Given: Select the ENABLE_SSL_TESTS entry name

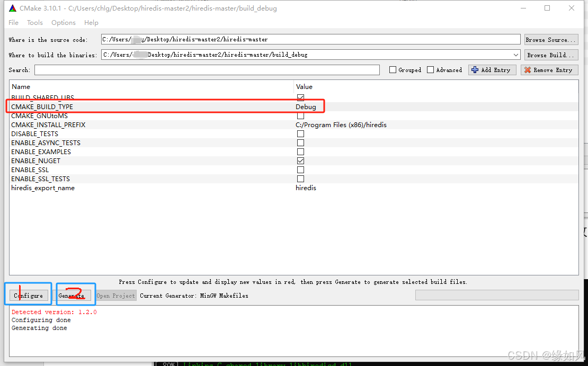Looking at the screenshot, I should click(x=40, y=179).
